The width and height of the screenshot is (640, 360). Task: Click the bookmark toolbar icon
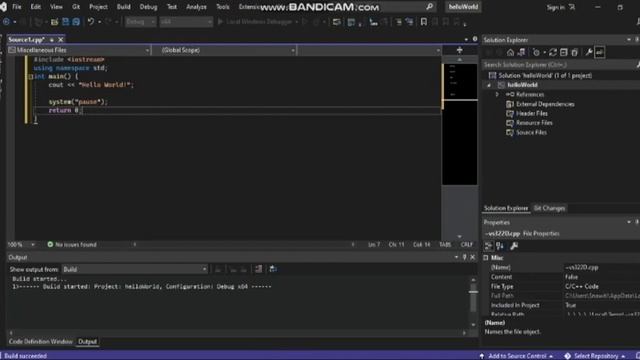tap(424, 22)
